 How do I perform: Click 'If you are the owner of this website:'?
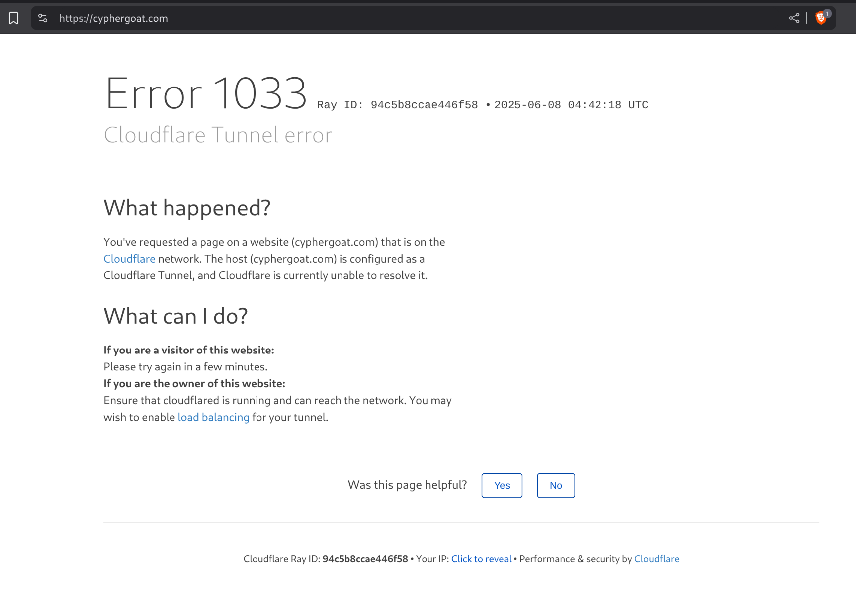[x=194, y=384]
